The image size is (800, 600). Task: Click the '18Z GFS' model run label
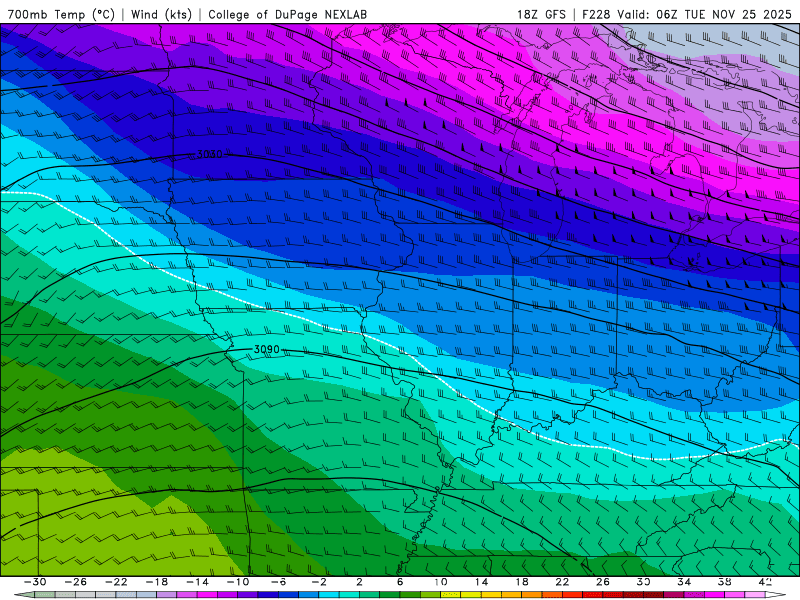point(541,14)
